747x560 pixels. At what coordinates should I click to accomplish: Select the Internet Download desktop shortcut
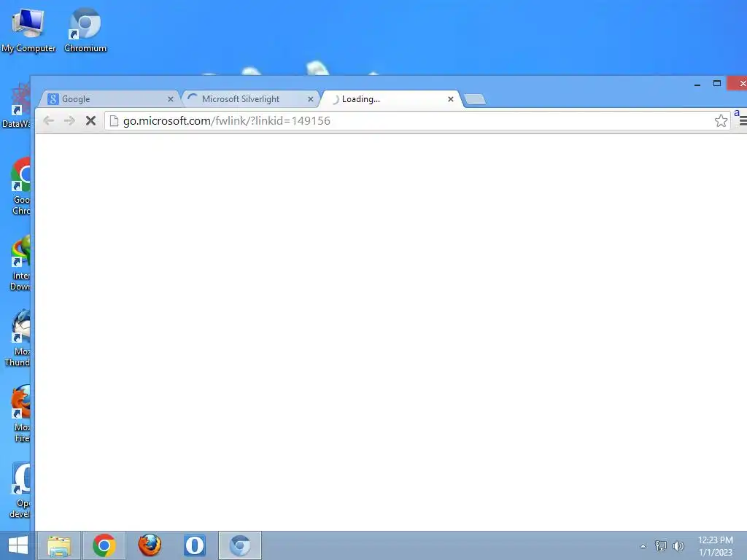pyautogui.click(x=21, y=262)
